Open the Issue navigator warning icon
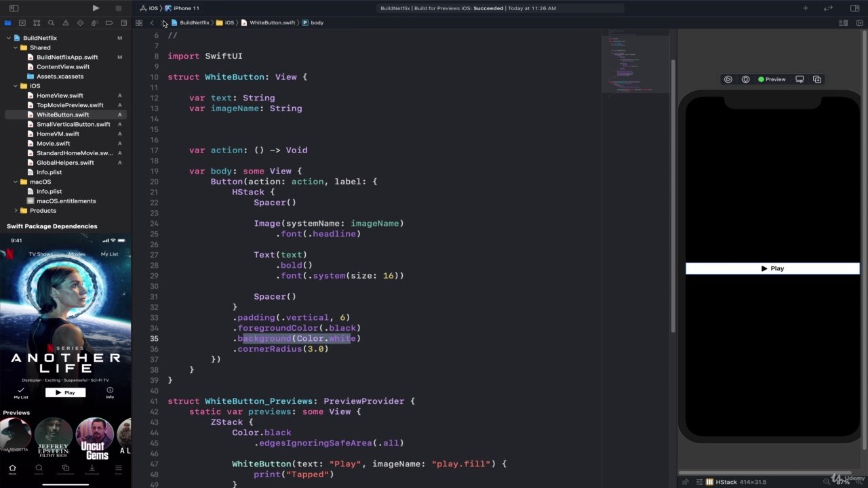The image size is (868, 488). point(66,23)
